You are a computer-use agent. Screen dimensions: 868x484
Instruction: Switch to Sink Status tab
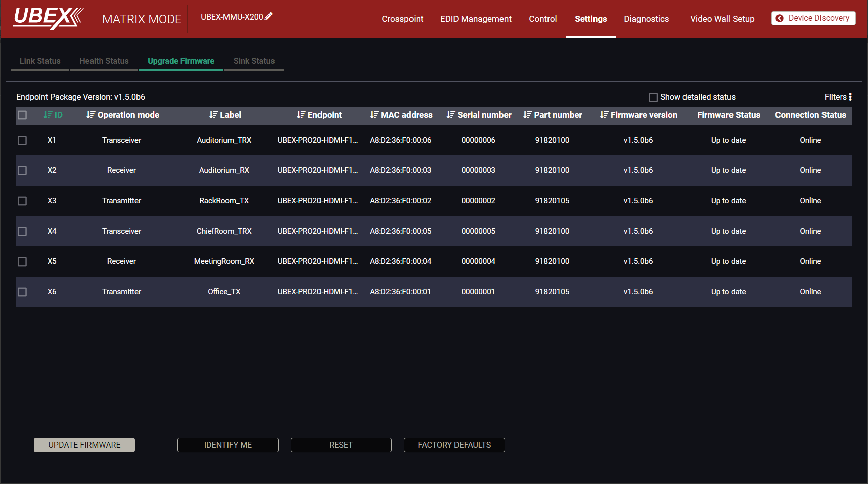coord(254,61)
